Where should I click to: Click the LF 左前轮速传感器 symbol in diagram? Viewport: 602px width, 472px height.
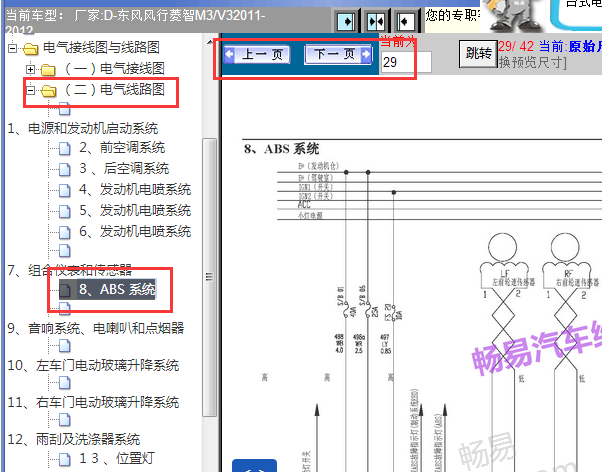click(505, 261)
